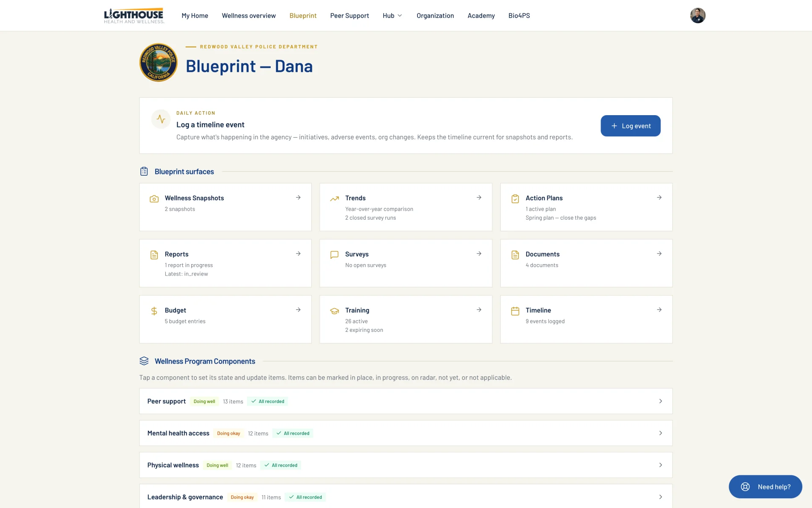This screenshot has height=508, width=812.
Task: Click the 9 events logged text
Action: [545, 321]
